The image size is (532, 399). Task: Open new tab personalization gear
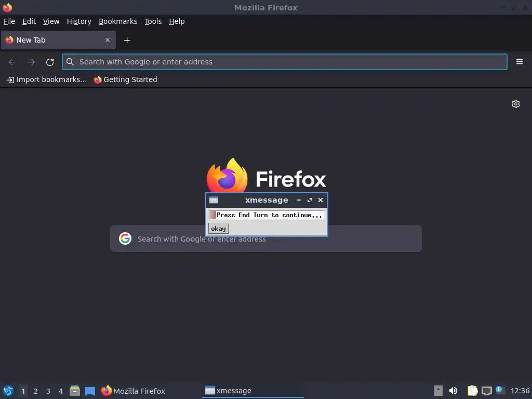(x=516, y=104)
